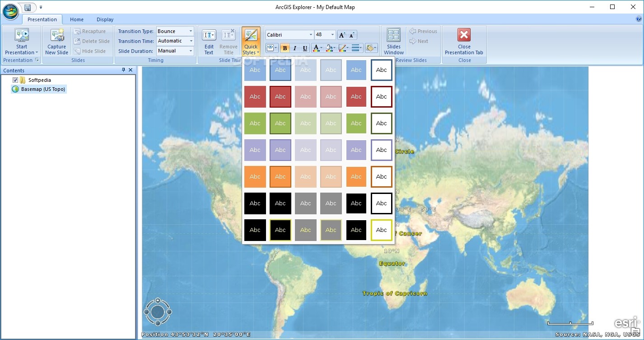The width and height of the screenshot is (644, 340).
Task: Open the Transition Time dropdown showing Automatic
Action: (175, 41)
